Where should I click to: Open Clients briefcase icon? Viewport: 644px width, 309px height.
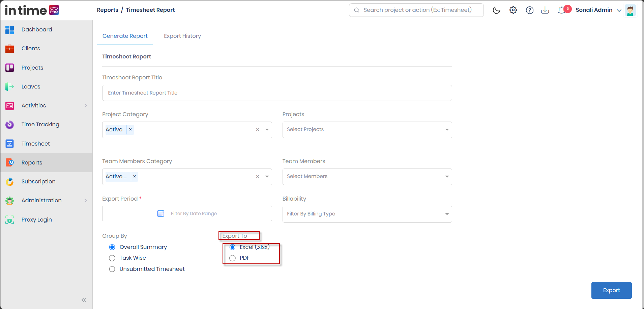pos(9,49)
